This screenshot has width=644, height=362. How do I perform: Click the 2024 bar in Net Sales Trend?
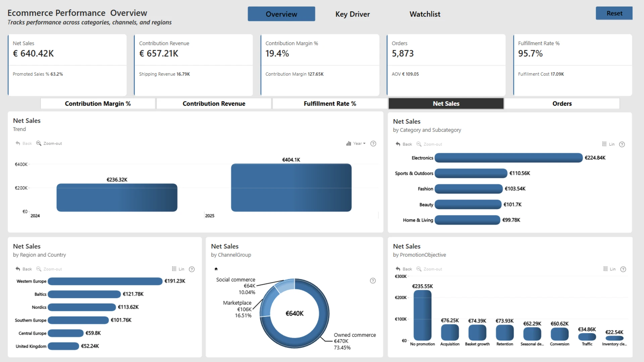117,197
